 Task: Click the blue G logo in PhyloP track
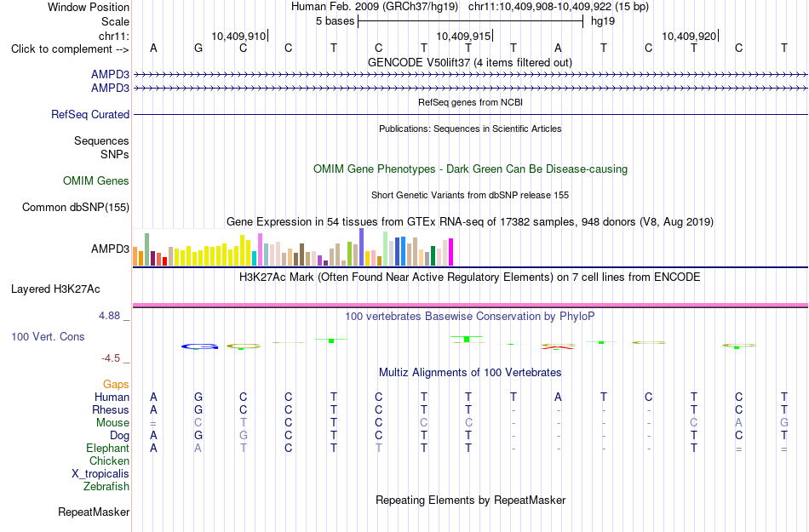pos(199,347)
